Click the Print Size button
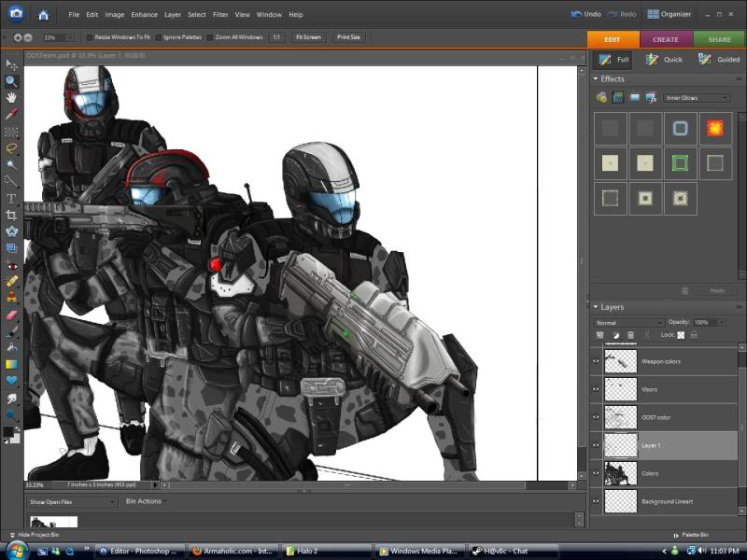 coord(348,37)
